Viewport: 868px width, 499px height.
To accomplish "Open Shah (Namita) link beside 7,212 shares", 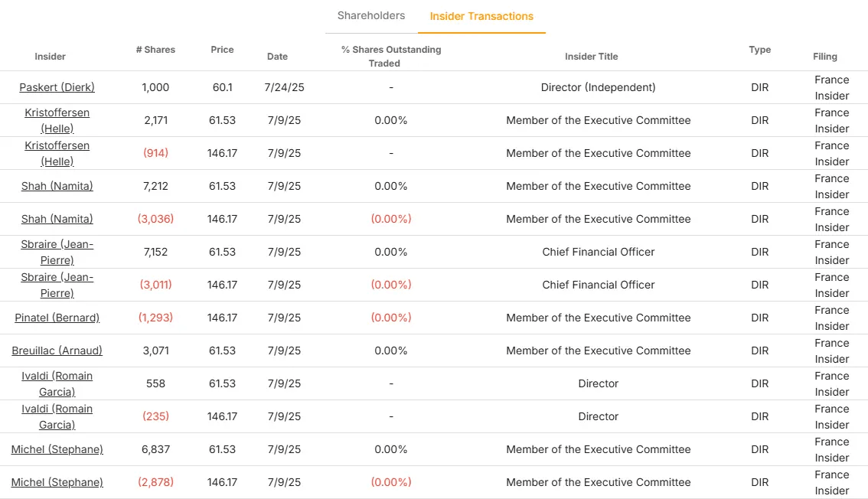I will point(57,186).
